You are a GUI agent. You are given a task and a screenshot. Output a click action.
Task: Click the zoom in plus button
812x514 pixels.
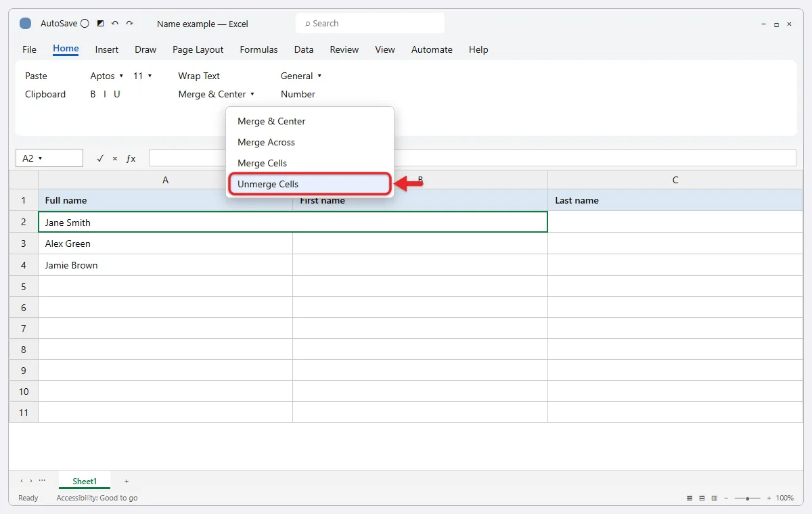click(x=769, y=498)
